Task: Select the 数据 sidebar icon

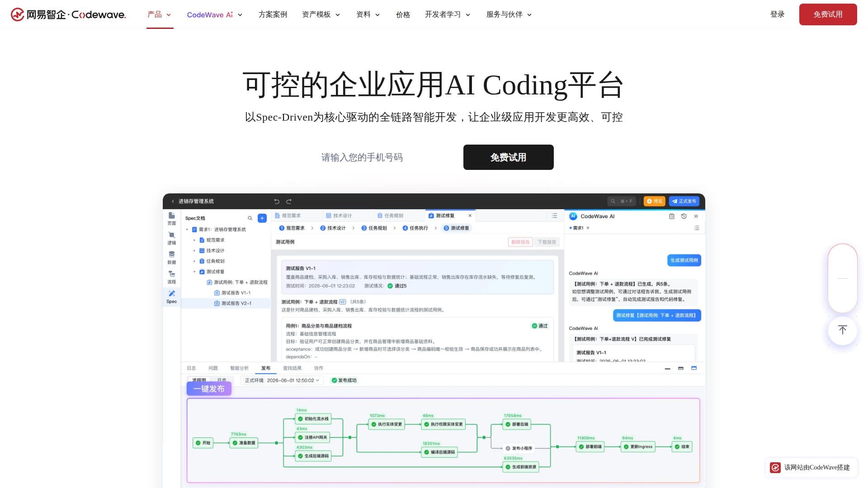Action: click(172, 258)
